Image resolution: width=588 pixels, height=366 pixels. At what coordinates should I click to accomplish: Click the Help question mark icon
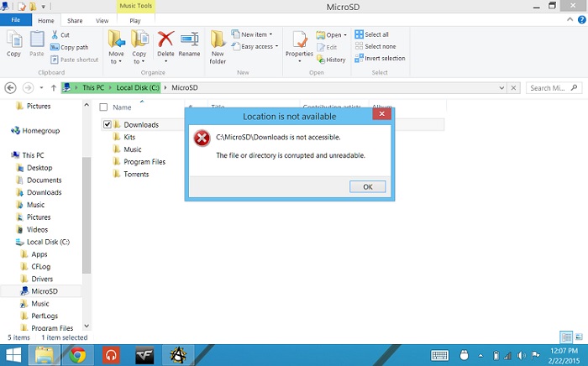tap(581, 20)
